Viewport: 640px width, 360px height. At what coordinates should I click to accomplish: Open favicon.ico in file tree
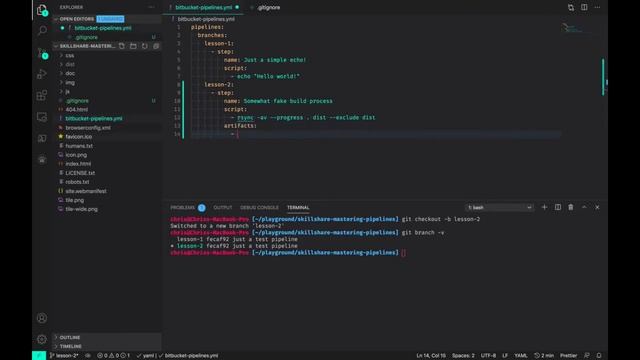[x=79, y=137]
